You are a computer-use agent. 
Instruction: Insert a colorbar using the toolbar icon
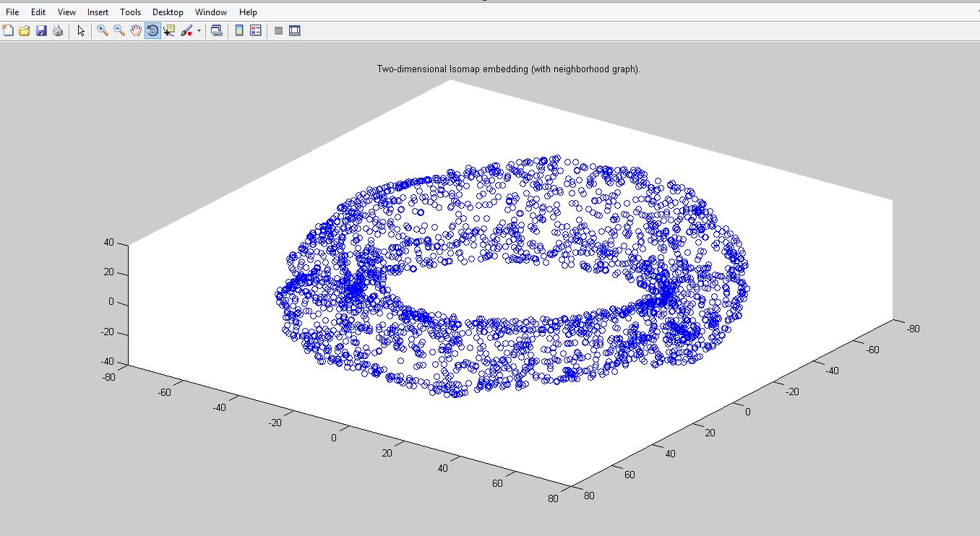click(239, 30)
